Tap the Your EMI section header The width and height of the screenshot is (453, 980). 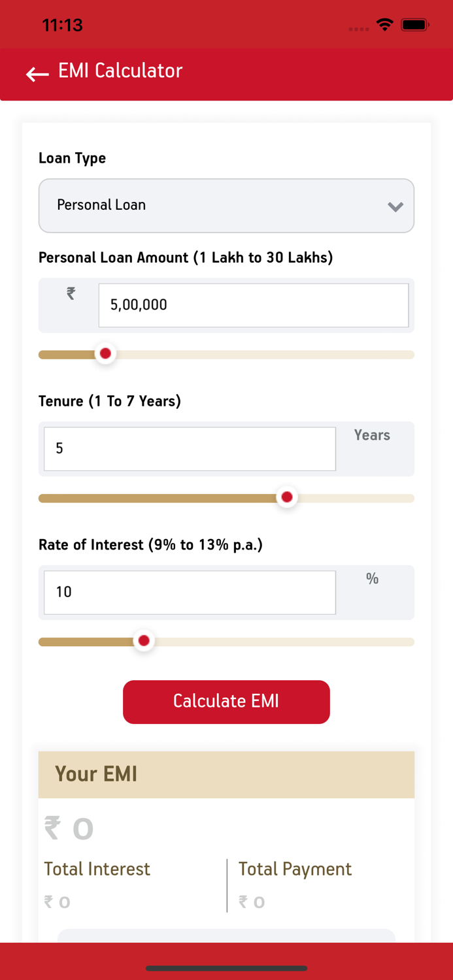click(96, 774)
